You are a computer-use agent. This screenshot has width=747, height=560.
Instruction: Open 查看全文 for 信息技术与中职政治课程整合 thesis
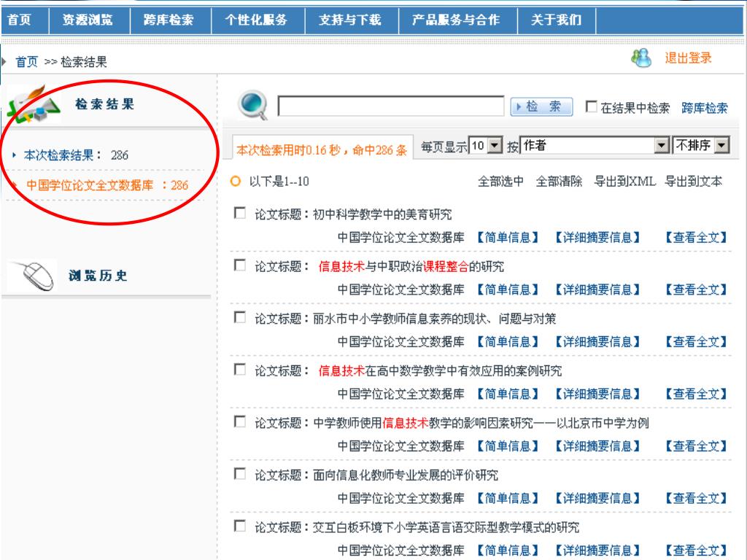pos(696,289)
